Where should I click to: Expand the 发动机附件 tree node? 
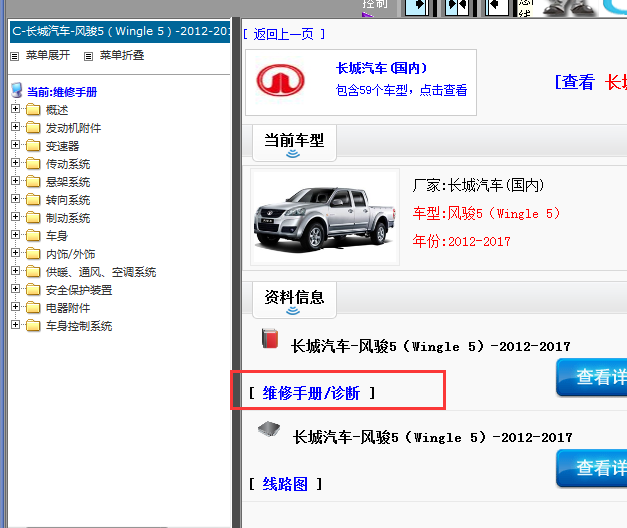pos(15,126)
